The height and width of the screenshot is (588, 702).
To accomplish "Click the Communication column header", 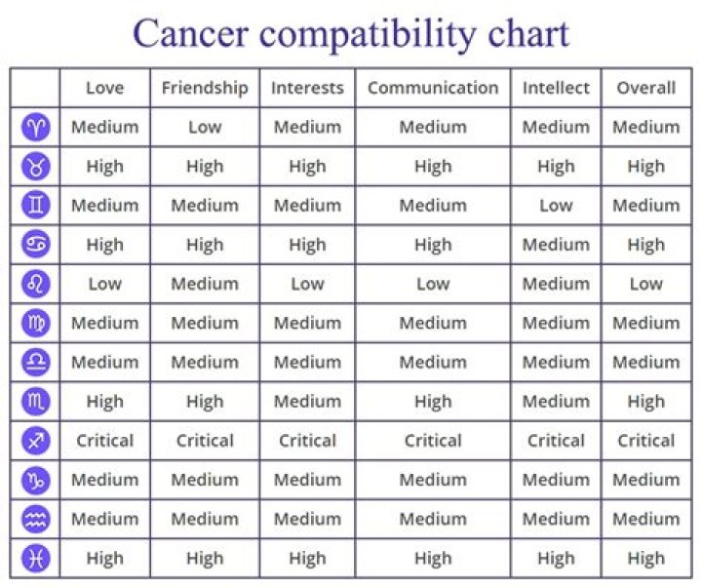I will (x=433, y=88).
